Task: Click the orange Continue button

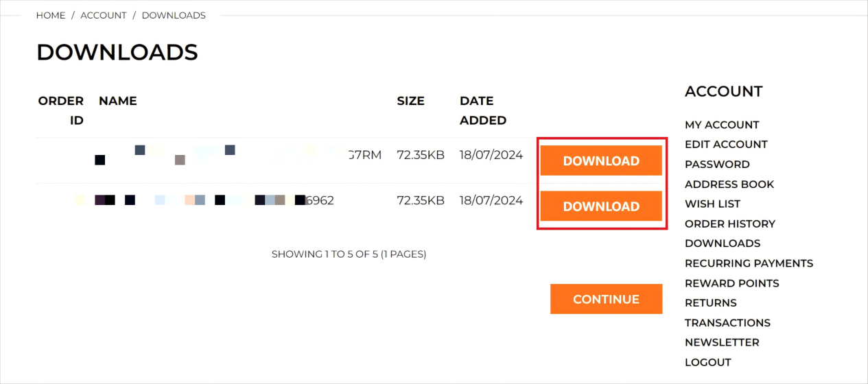Action: tap(606, 299)
